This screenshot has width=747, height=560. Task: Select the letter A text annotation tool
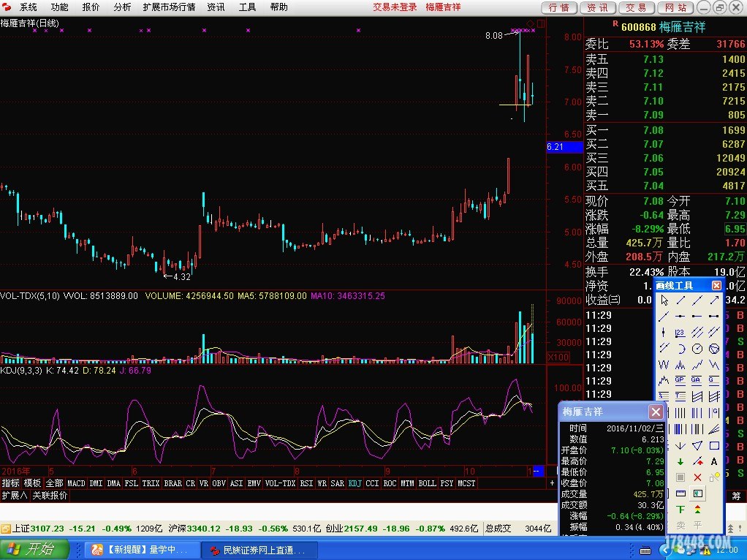tap(713, 461)
